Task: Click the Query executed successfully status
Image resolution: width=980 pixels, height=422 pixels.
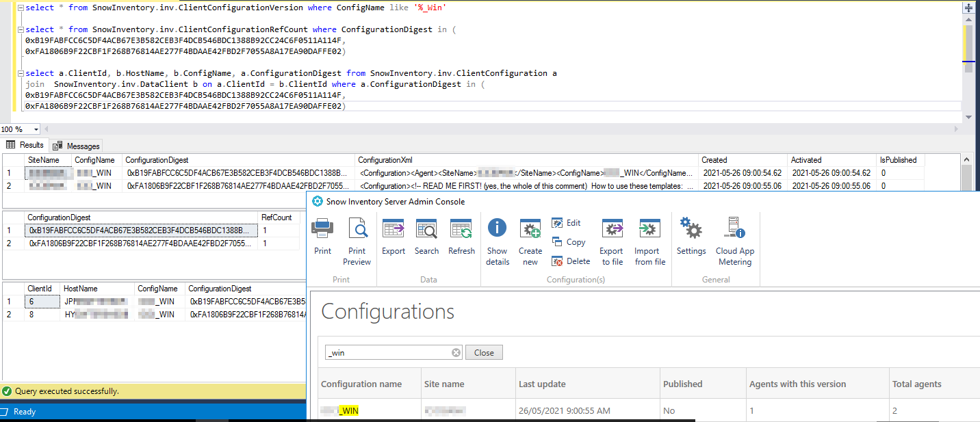Action: (67, 391)
